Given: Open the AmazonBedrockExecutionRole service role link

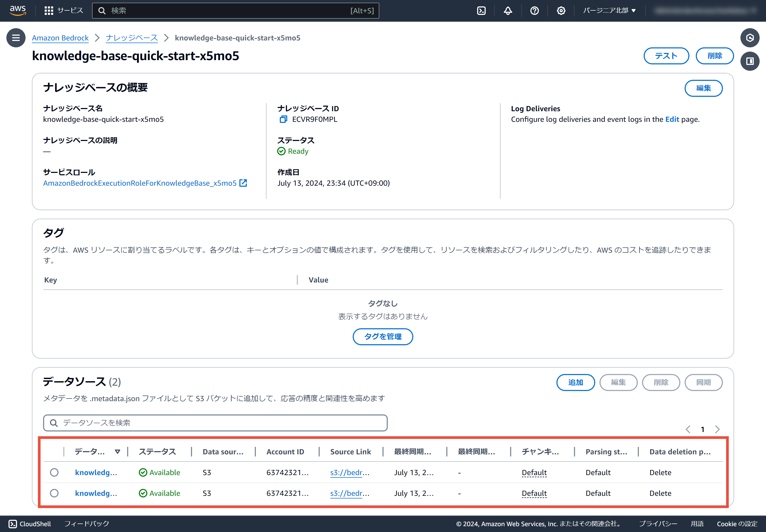Looking at the screenshot, I should pos(140,183).
